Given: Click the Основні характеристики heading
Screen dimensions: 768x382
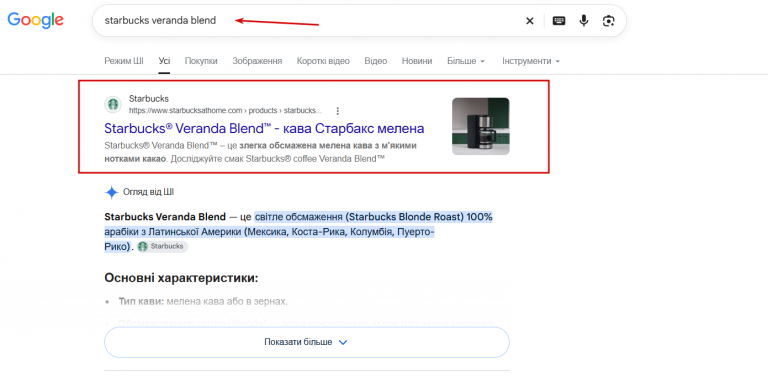Looking at the screenshot, I should coord(181,278).
